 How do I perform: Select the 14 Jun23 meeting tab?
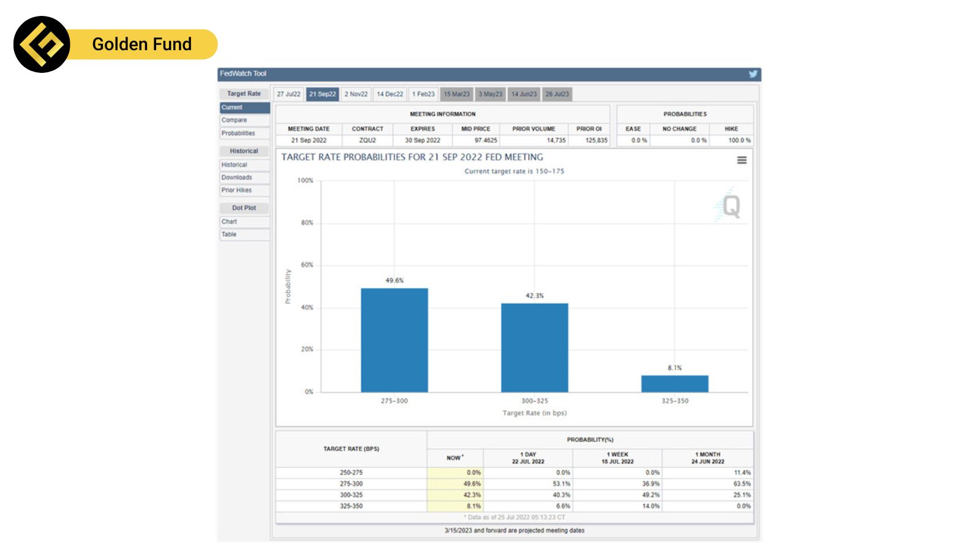[x=524, y=94]
